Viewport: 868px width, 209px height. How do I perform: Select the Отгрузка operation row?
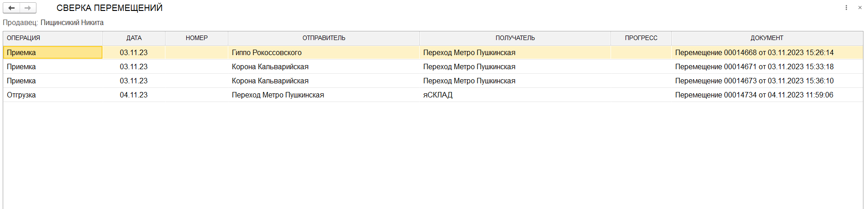(21, 95)
